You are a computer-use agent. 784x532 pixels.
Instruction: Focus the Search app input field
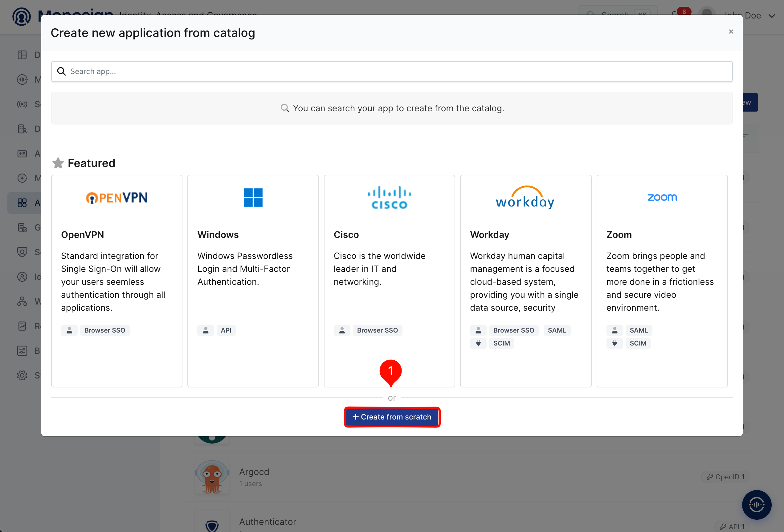point(392,72)
